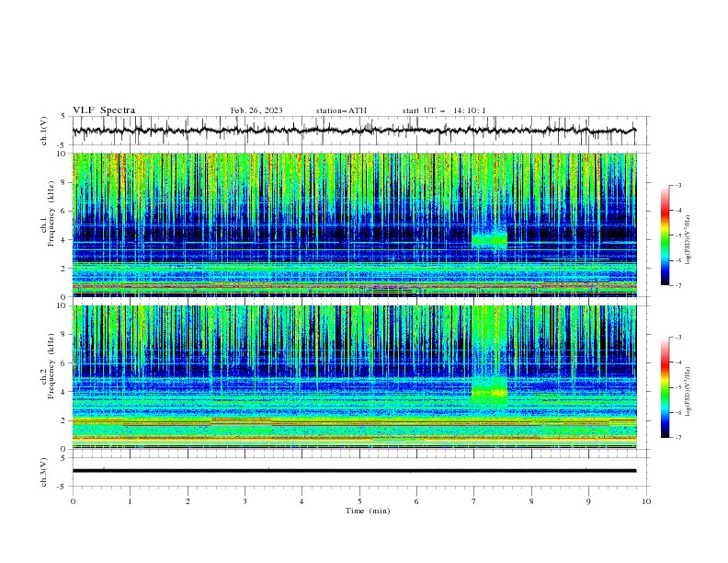This screenshot has width=728, height=563.
Task: Click the ch.1 voltage waveform trace
Action: click(x=354, y=131)
